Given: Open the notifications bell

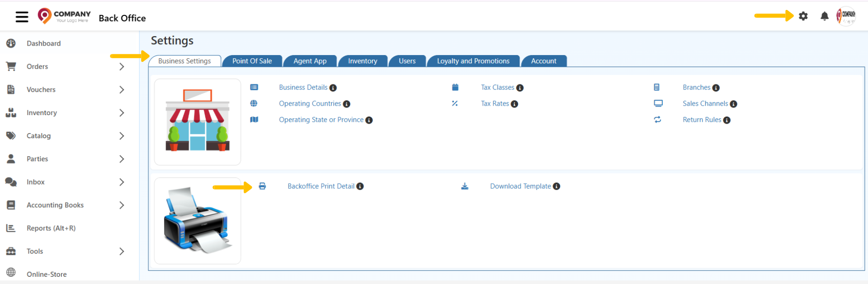Looking at the screenshot, I should point(825,16).
